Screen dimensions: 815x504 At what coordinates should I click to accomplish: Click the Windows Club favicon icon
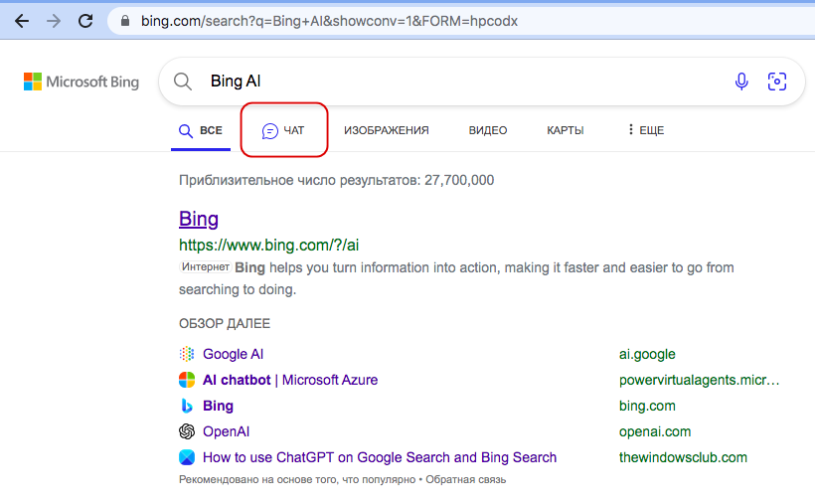(x=187, y=457)
